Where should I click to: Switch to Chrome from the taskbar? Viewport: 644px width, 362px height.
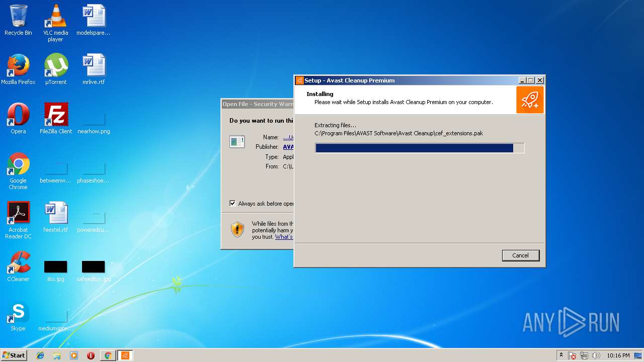coord(108,355)
